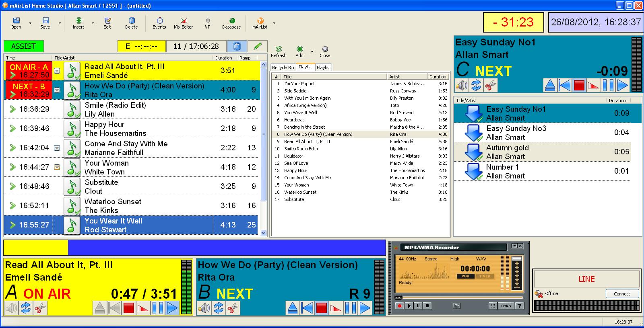Expand the NEXT - B row dropdown arrow
The width and height of the screenshot is (644, 328).
point(57,90)
